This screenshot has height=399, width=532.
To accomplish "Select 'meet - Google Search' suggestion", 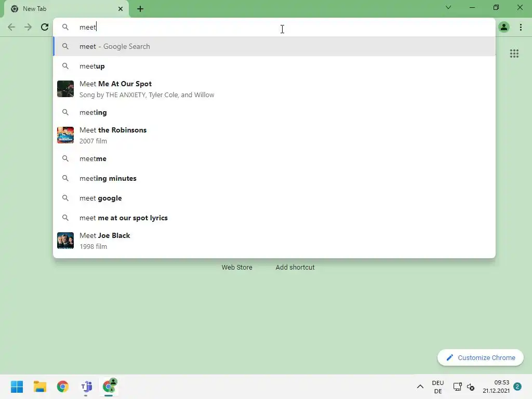I will pyautogui.click(x=274, y=46).
